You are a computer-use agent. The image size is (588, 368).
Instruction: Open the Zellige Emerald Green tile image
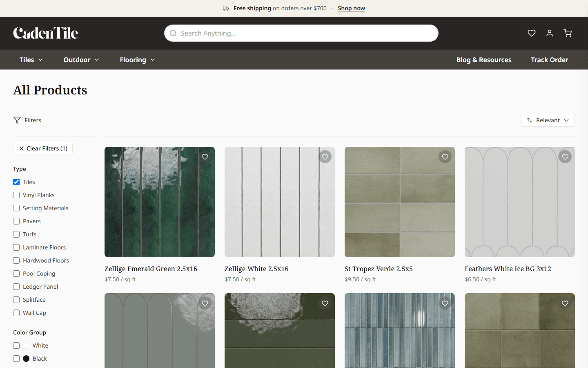[x=160, y=202]
